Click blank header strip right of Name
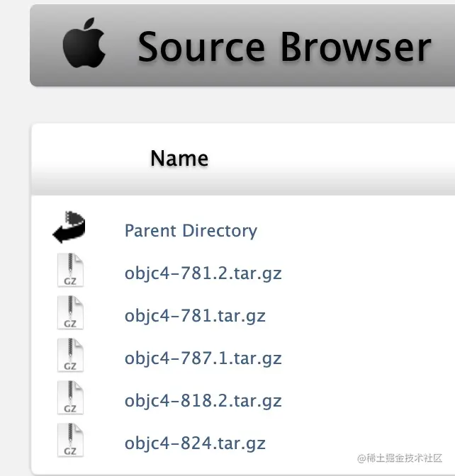Viewport: 455px width, 476px height. [333, 159]
